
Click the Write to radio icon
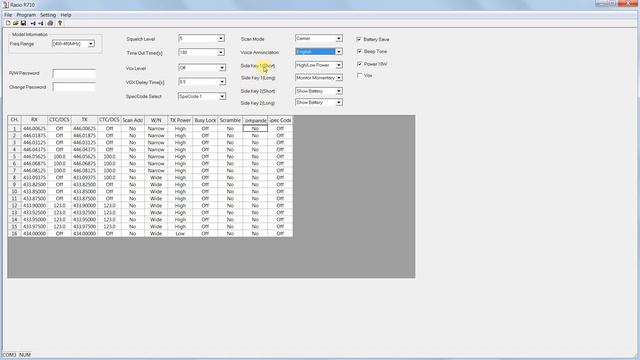41,23
